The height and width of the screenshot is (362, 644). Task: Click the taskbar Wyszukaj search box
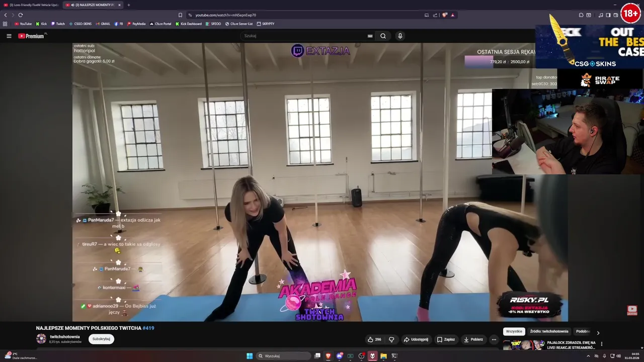(283, 356)
